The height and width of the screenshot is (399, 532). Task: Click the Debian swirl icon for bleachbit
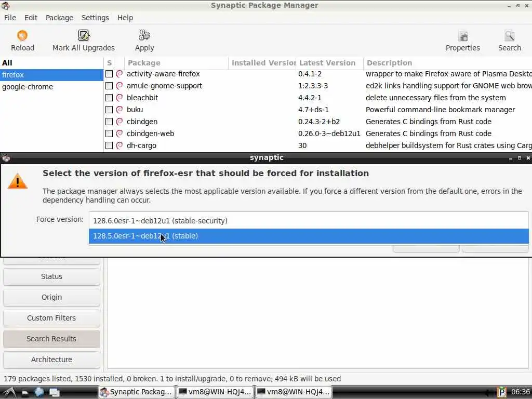(119, 98)
